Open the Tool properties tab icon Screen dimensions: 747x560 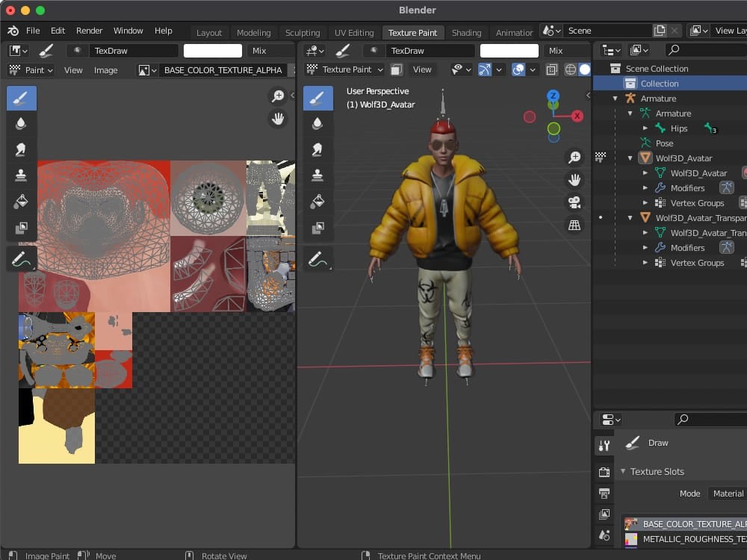[x=604, y=446]
